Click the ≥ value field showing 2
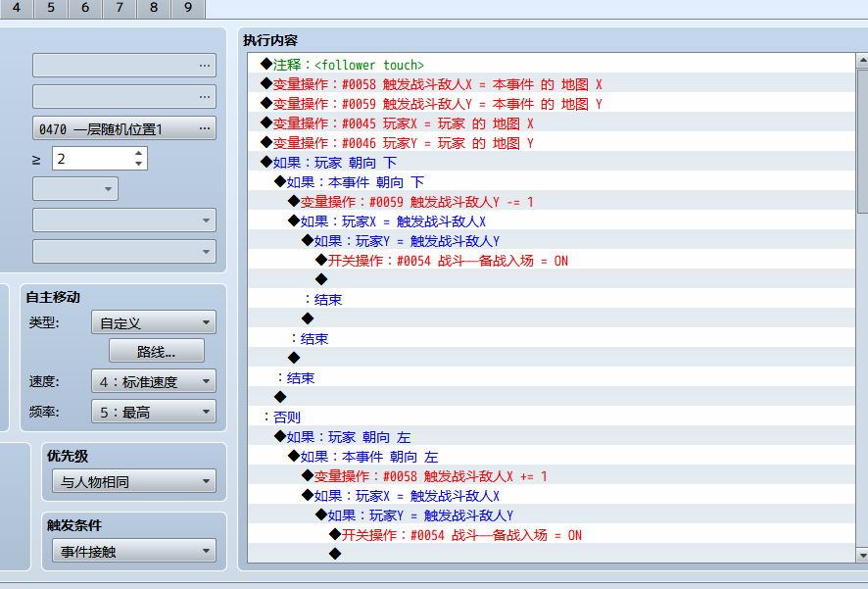Screen dimensions: 868x589 92,159
